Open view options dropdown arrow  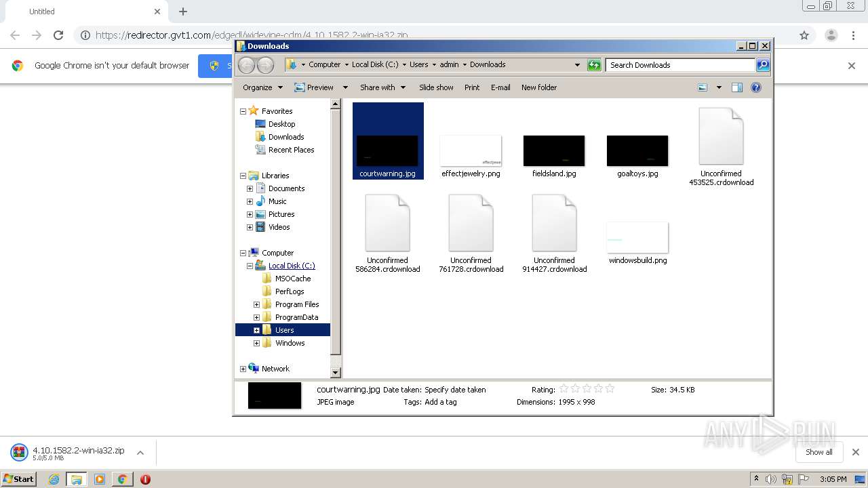(719, 87)
